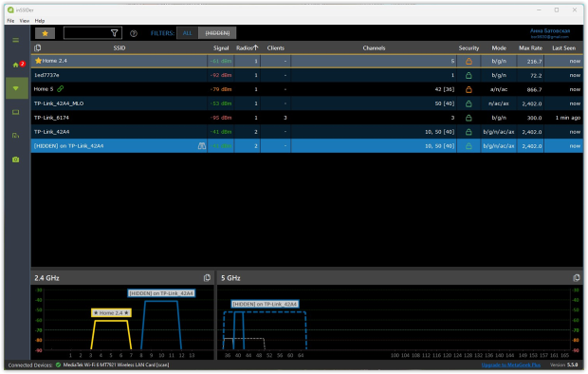The width and height of the screenshot is (588, 374).
Task: Open the monitor icon in the sidebar
Action: point(16,112)
